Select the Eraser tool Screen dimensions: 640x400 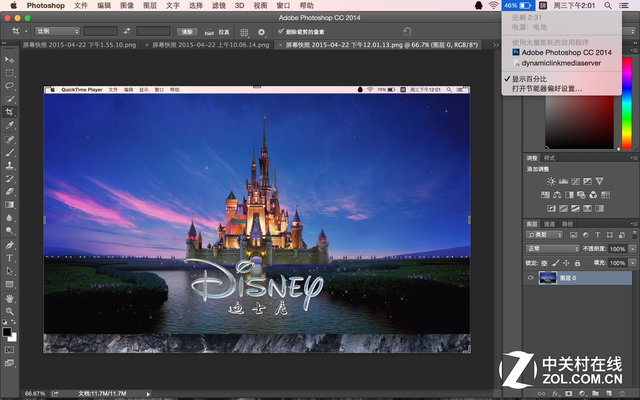pos(9,192)
